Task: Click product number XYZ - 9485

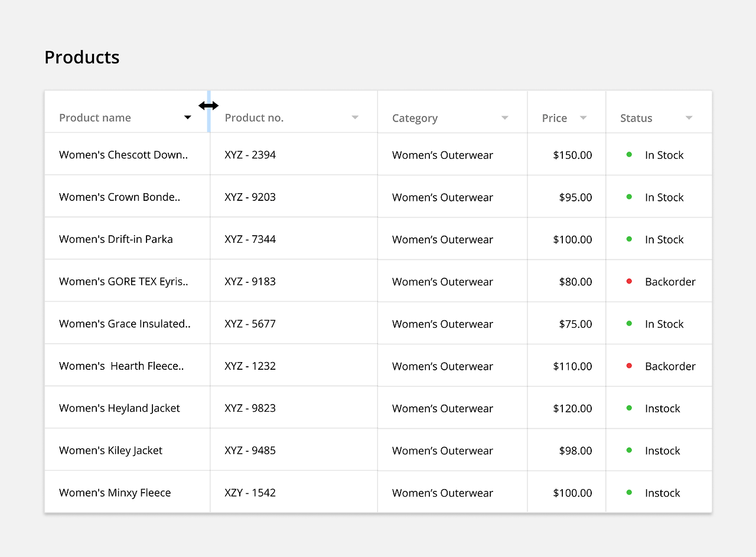Action: (x=250, y=450)
